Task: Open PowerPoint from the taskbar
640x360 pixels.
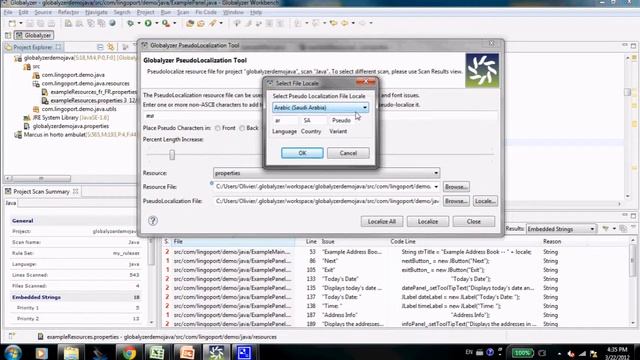Action: (187, 352)
